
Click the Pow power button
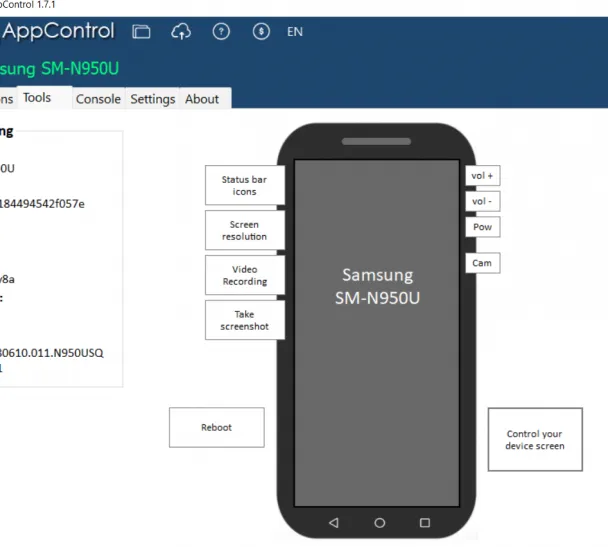[482, 227]
